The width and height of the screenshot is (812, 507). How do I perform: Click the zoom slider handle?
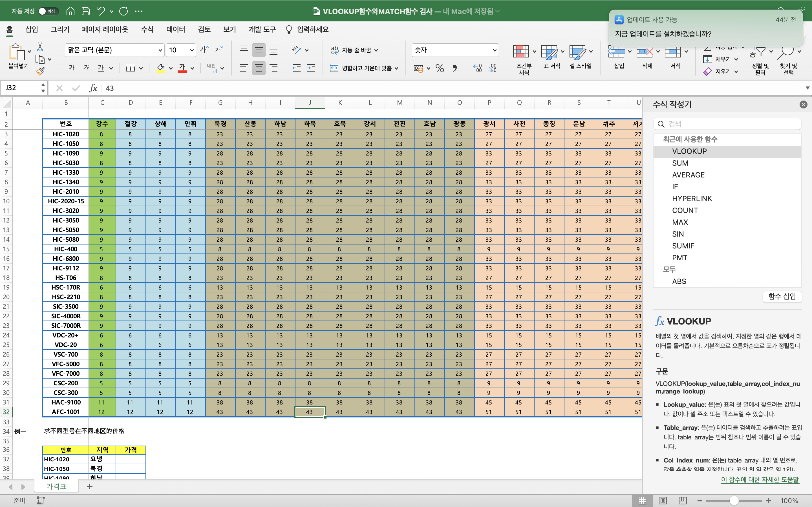click(x=734, y=500)
